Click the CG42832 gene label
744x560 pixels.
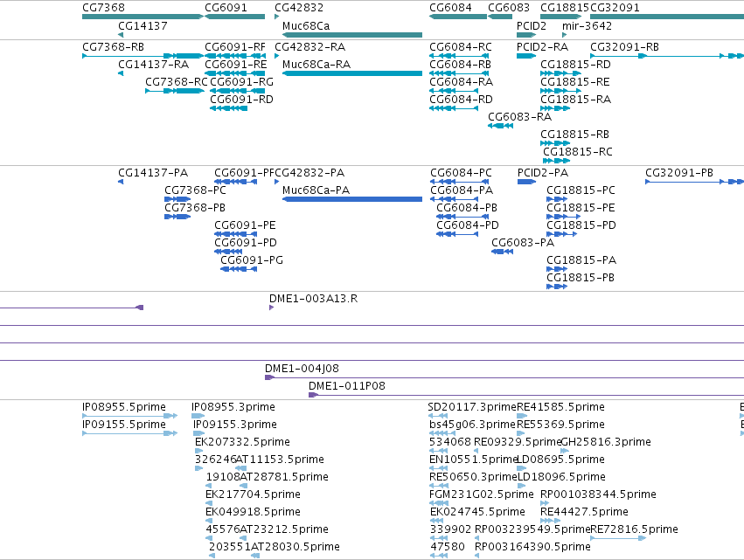click(299, 8)
